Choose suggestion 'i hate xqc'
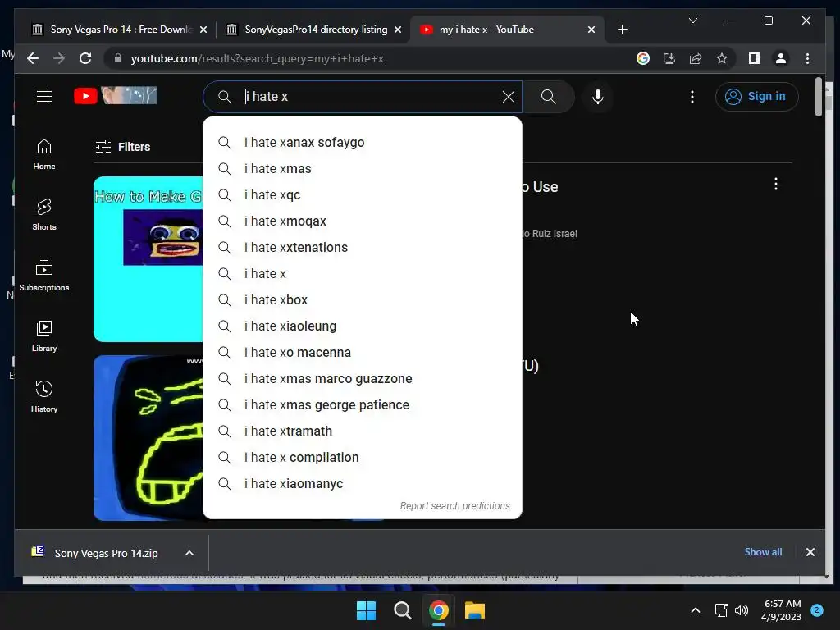This screenshot has width=840, height=630. tap(362, 194)
